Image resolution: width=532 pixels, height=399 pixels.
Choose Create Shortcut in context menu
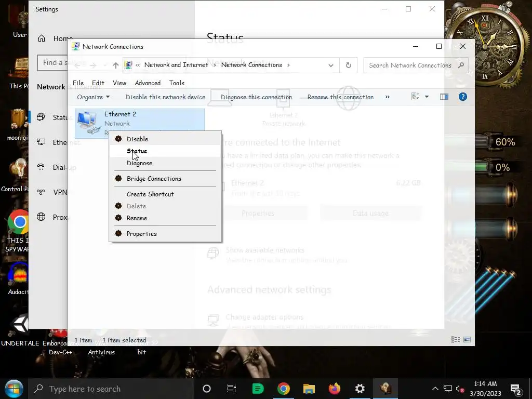tap(165, 194)
